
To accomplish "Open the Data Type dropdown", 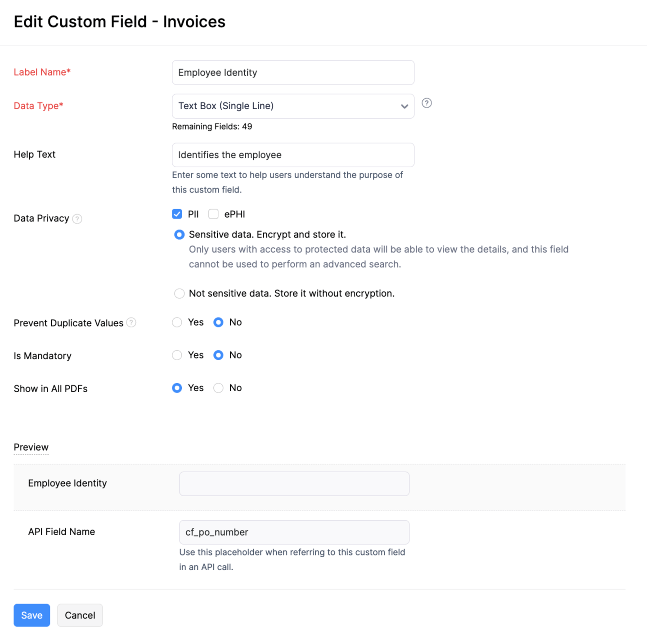I will pos(292,106).
